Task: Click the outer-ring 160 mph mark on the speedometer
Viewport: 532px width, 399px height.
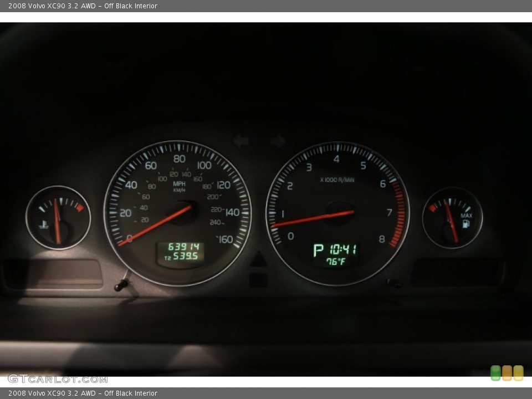Action: [225, 239]
